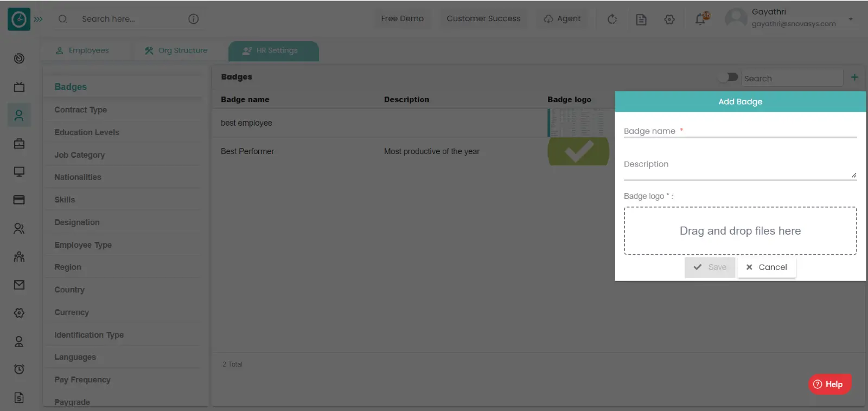The width and height of the screenshot is (868, 411).
Task: Click 'Most productive of the year' text
Action: pyautogui.click(x=431, y=151)
